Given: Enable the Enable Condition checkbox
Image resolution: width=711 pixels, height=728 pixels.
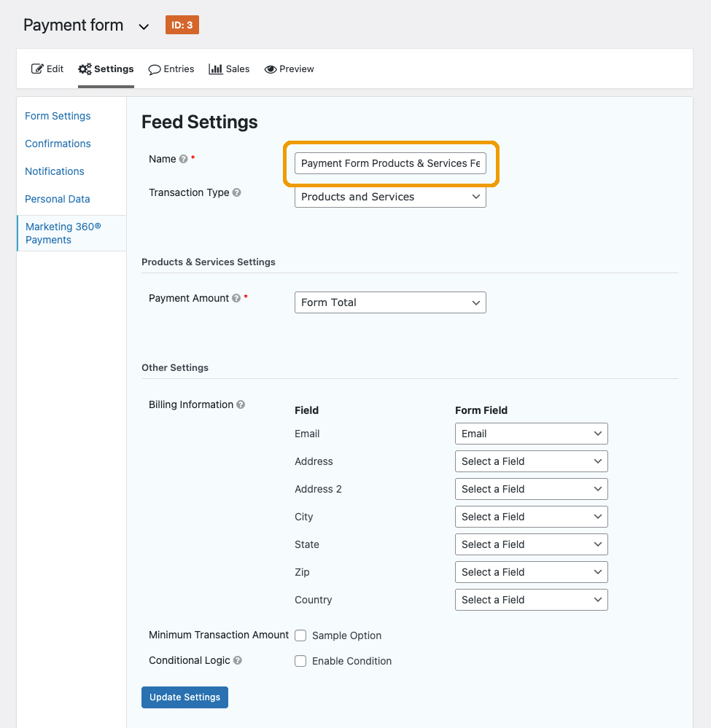Looking at the screenshot, I should (300, 661).
